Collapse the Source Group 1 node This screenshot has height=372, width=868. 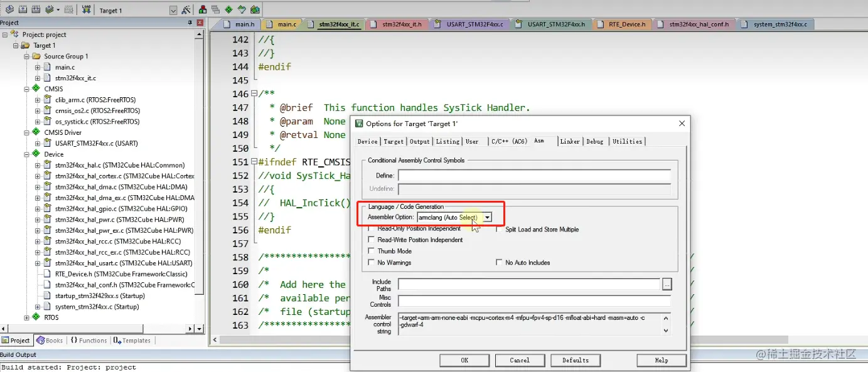(x=27, y=56)
